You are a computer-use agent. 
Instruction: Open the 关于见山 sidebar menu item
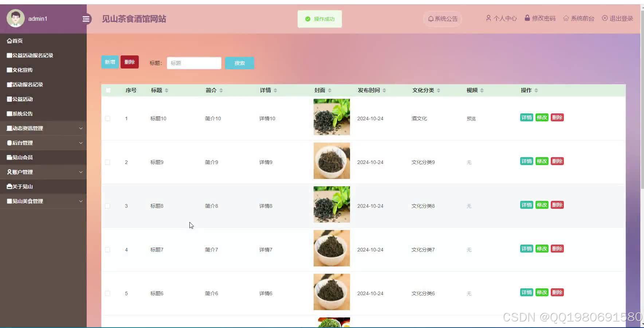point(20,186)
